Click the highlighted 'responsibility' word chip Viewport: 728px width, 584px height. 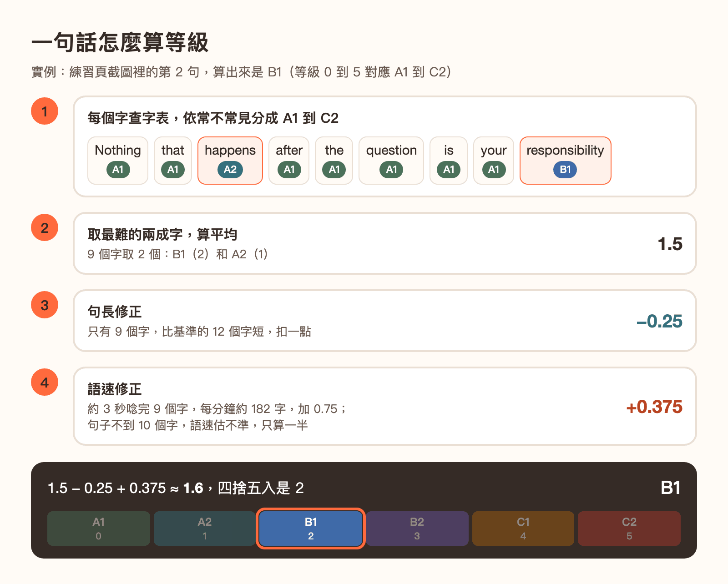(x=565, y=161)
